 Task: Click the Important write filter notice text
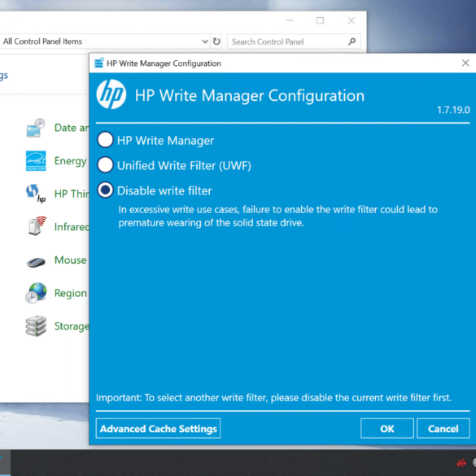coord(273,398)
